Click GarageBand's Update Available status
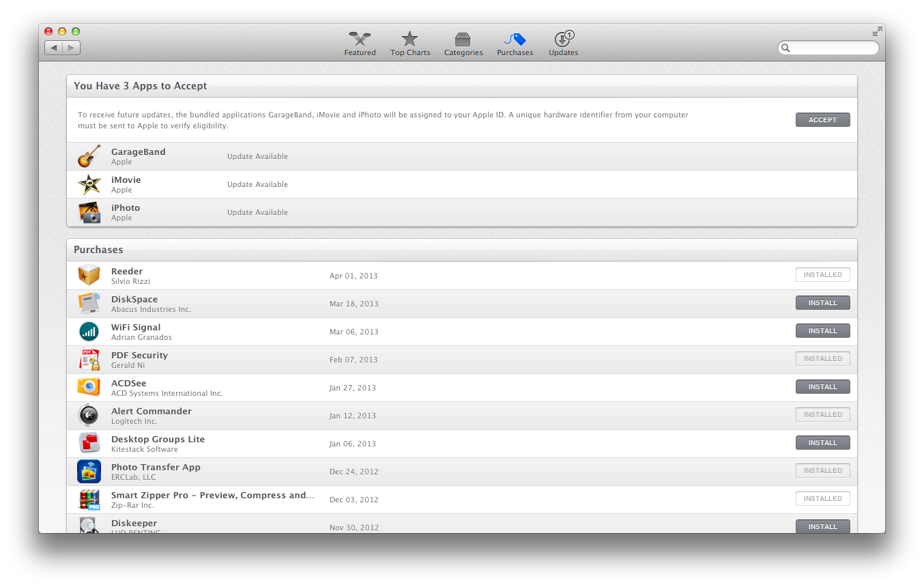This screenshot has height=587, width=924. click(257, 156)
